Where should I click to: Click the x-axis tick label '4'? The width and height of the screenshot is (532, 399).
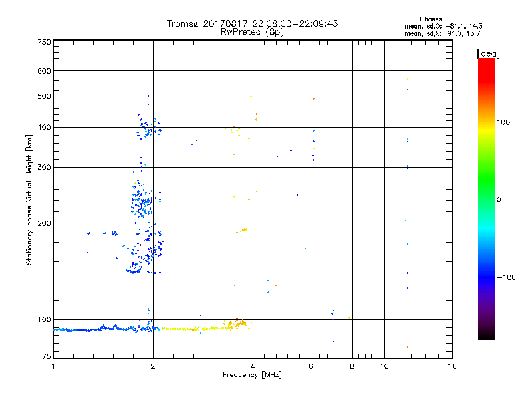(x=253, y=366)
